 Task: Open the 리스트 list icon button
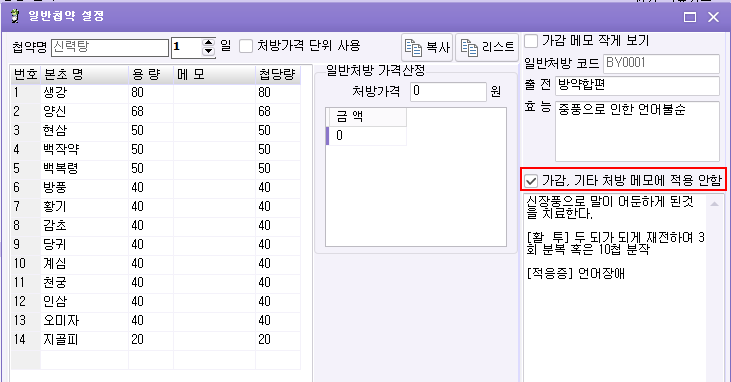tap(487, 47)
